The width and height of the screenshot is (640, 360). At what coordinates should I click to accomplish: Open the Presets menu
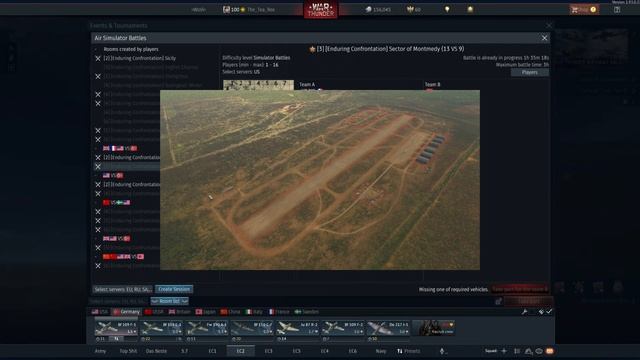coord(409,351)
